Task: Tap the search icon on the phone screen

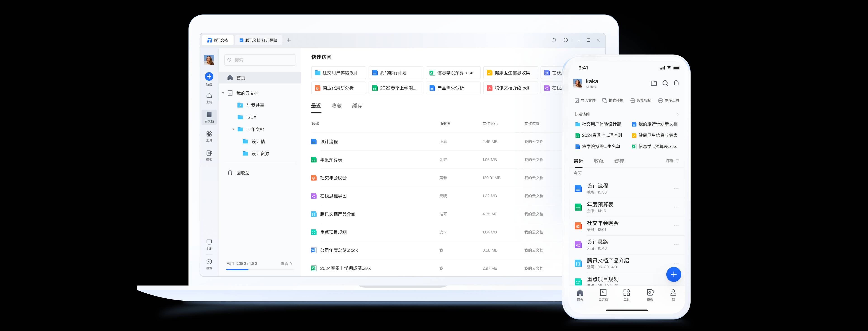Action: (x=665, y=83)
